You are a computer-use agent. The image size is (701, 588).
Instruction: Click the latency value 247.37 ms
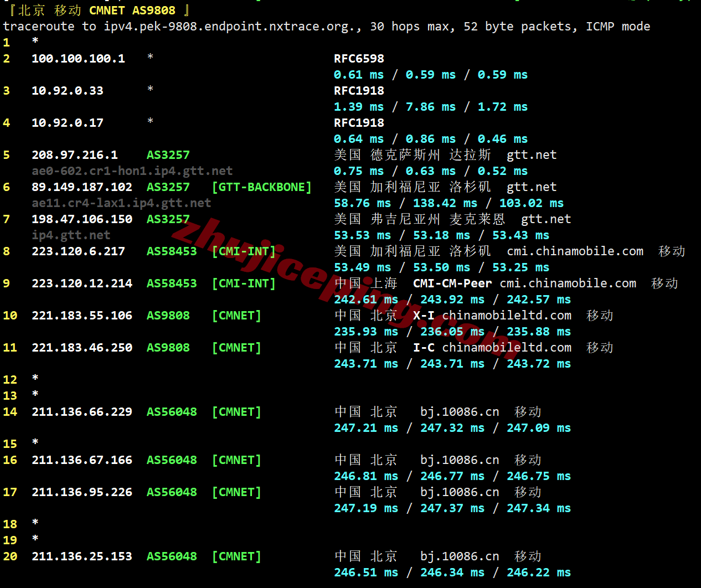tap(452, 508)
